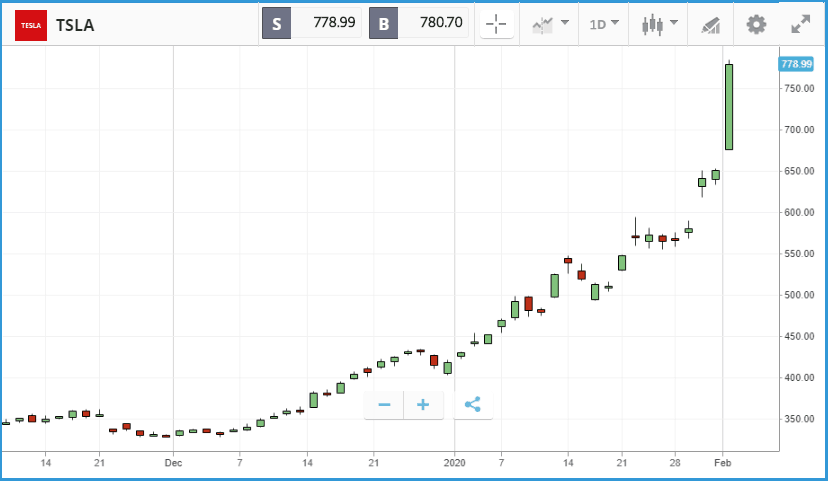This screenshot has width=828, height=481.
Task: Click the TSLA ticker name
Action: click(x=75, y=25)
